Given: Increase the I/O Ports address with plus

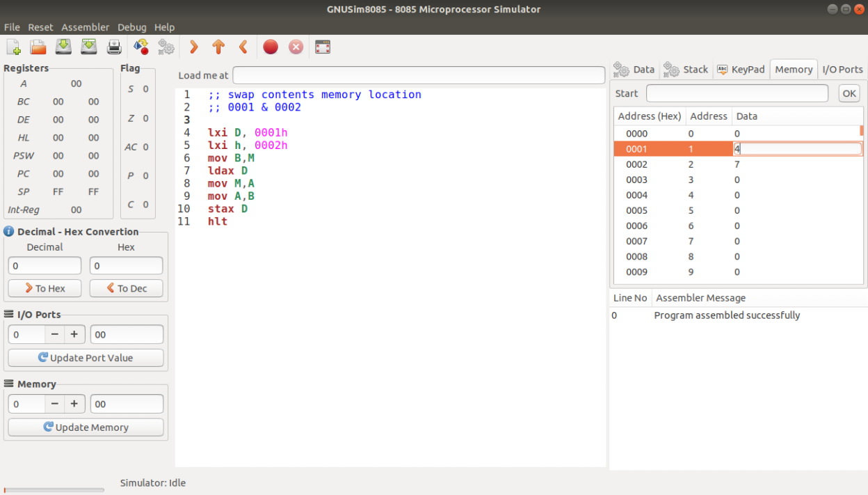Looking at the screenshot, I should (74, 334).
